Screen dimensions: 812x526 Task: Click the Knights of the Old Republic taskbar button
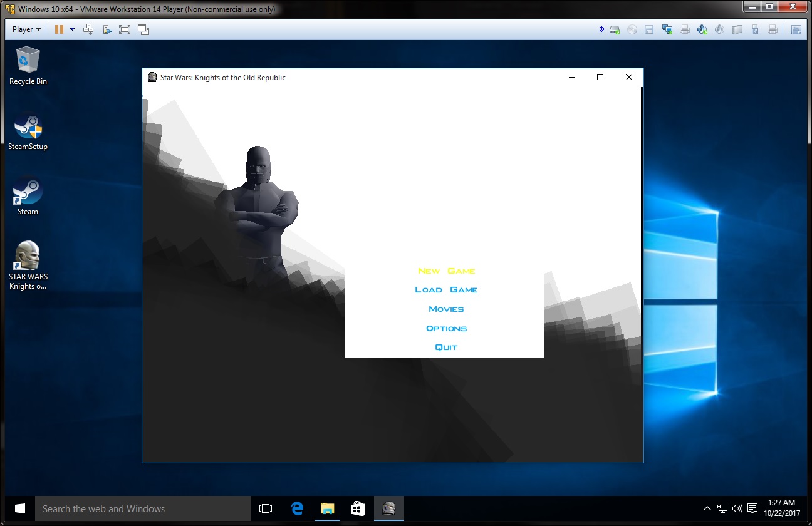[x=389, y=508]
